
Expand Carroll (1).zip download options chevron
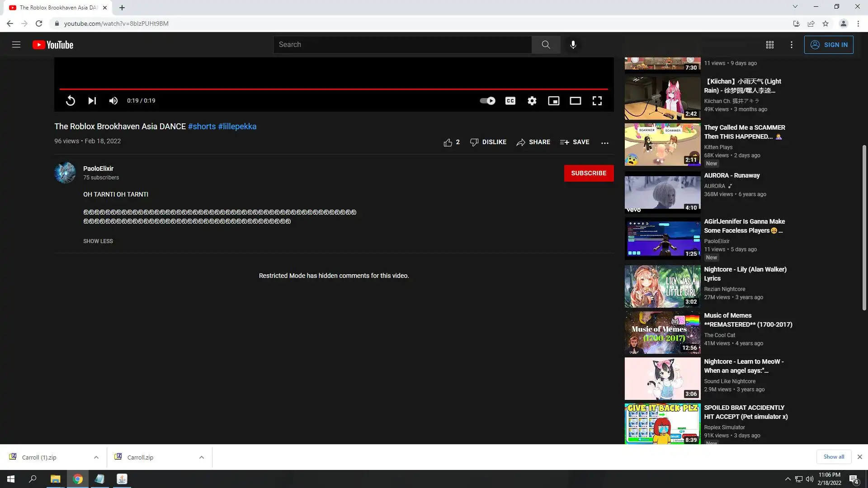[96, 457]
